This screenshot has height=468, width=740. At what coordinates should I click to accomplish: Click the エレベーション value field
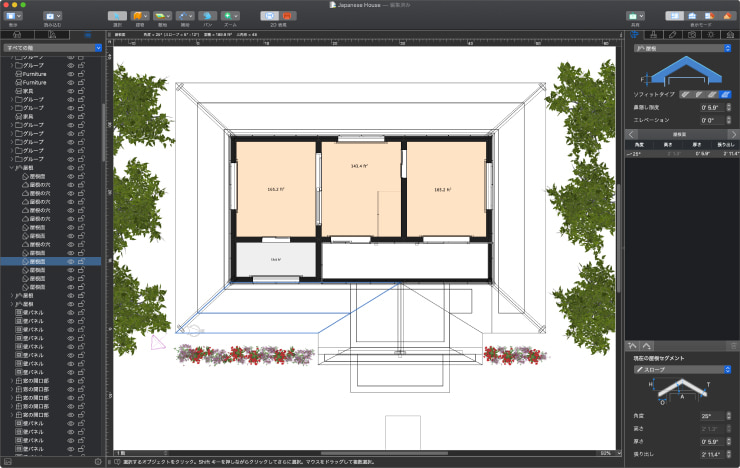click(712, 120)
